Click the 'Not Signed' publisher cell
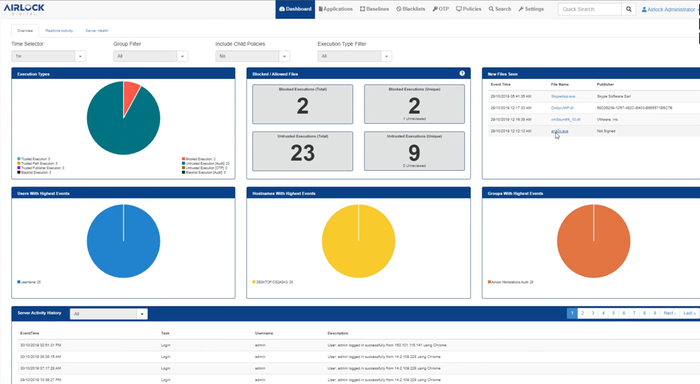The width and height of the screenshot is (700, 384). [606, 131]
